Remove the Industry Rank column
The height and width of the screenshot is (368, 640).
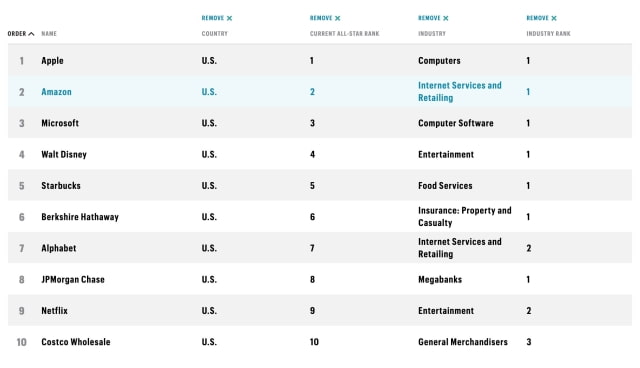pyautogui.click(x=541, y=18)
